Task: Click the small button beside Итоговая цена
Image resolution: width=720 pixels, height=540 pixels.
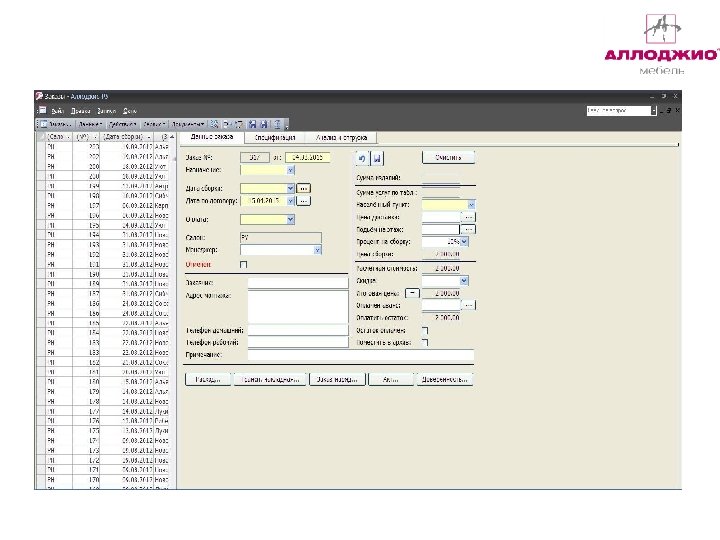Action: coord(412,292)
